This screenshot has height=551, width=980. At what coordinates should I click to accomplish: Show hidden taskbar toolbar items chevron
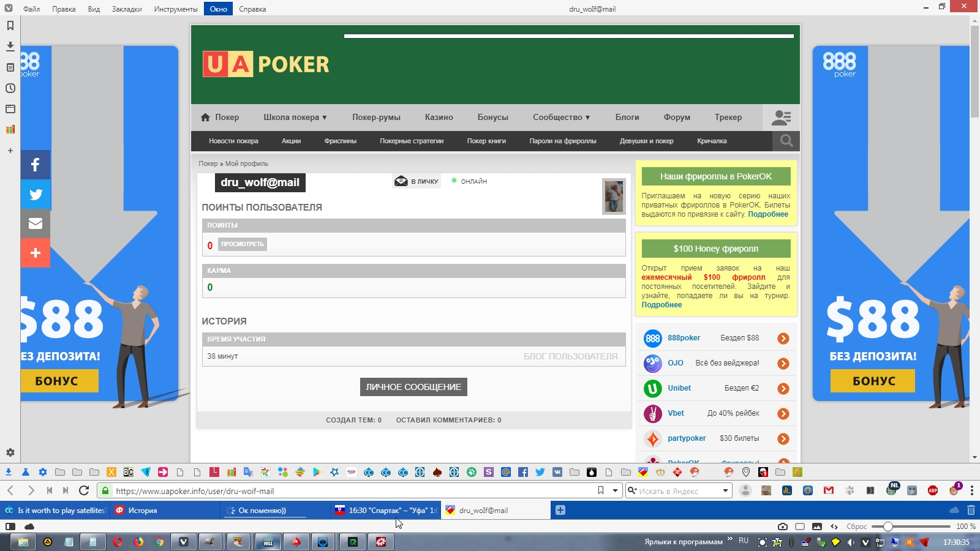[x=729, y=539]
